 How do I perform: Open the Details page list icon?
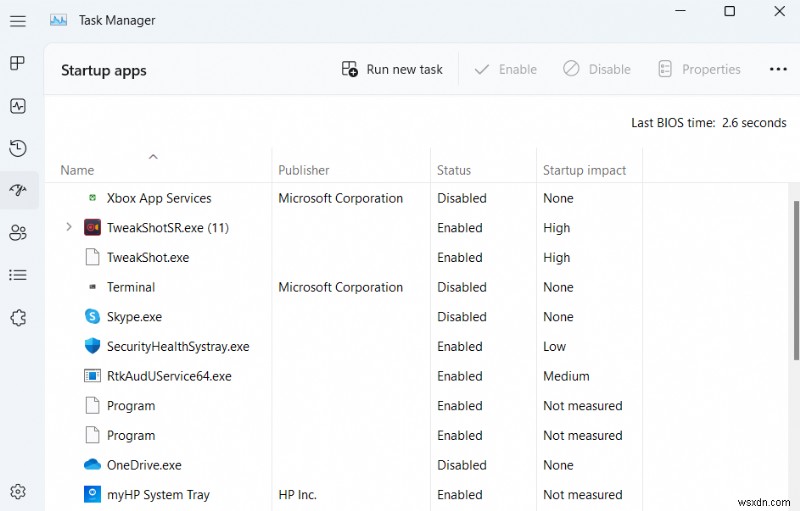point(17,275)
